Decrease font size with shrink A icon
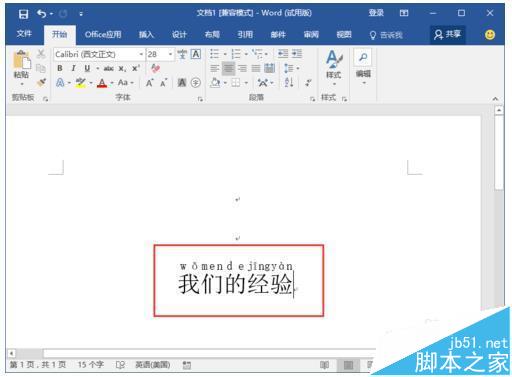The height and width of the screenshot is (377, 512). [163, 83]
